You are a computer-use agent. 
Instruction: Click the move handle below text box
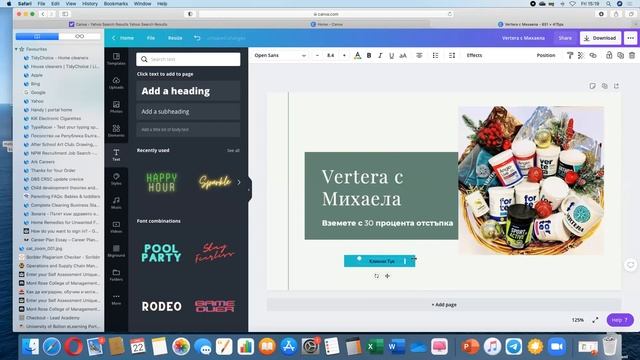point(387,276)
